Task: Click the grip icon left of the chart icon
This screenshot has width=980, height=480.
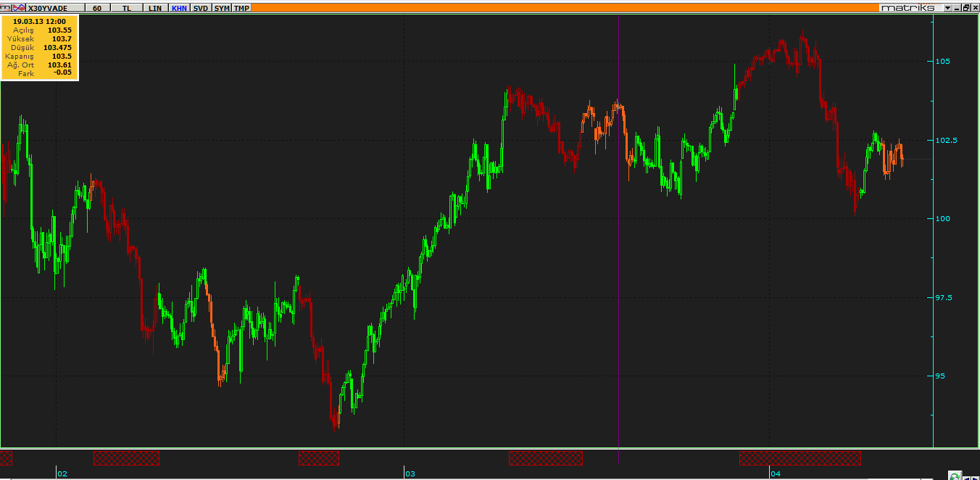Action: coord(6,8)
